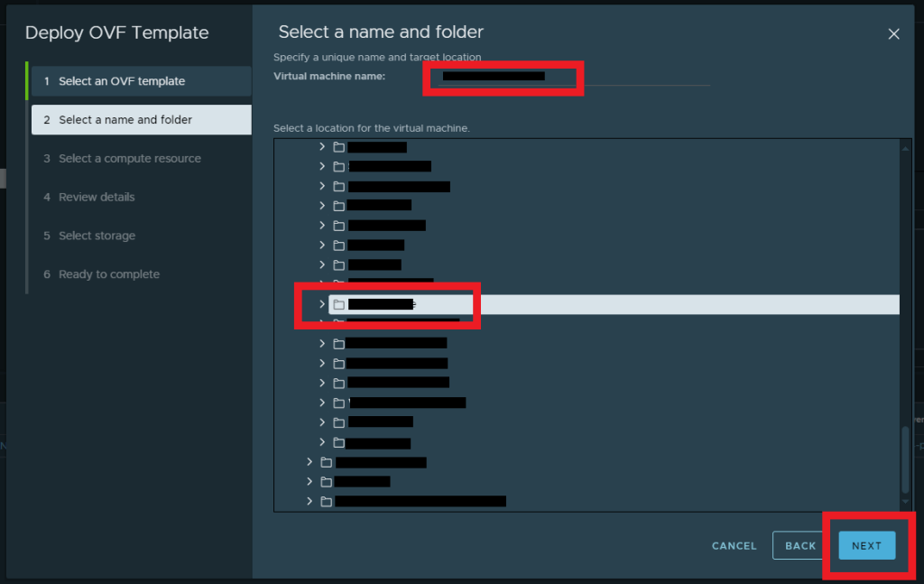Cancel the OVF deployment wizard

[734, 545]
